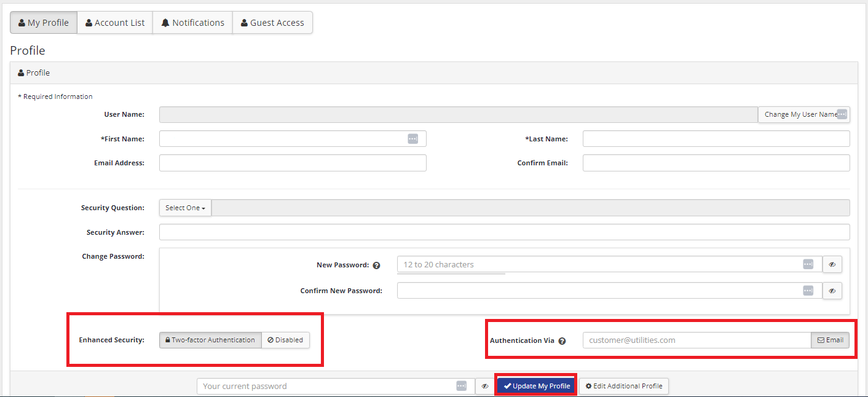Viewport: 868px width, 397px height.
Task: Click the Edit Additional Profile button
Action: 623,386
